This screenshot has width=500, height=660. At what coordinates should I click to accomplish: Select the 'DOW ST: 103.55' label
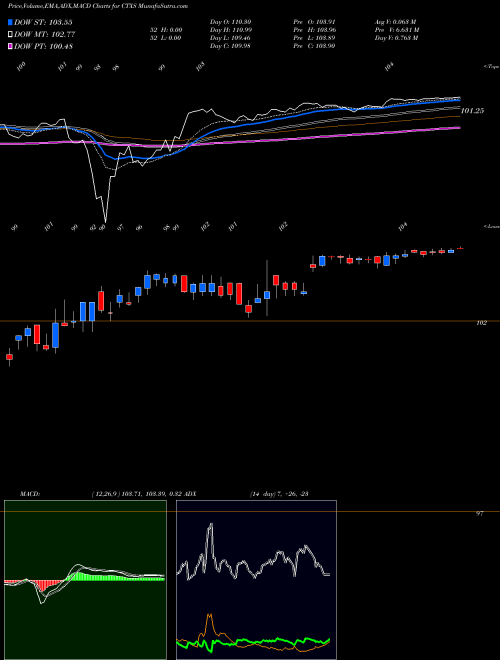click(43, 22)
